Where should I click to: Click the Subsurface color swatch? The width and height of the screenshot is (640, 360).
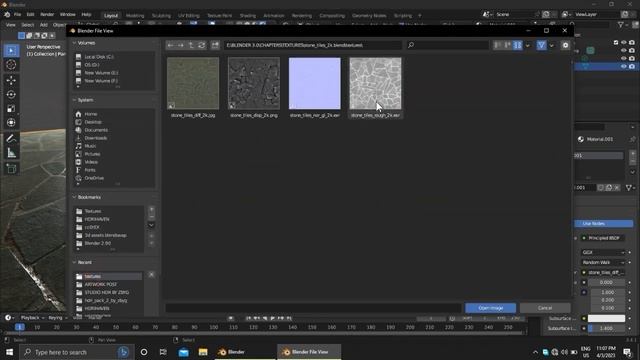tap(607, 318)
